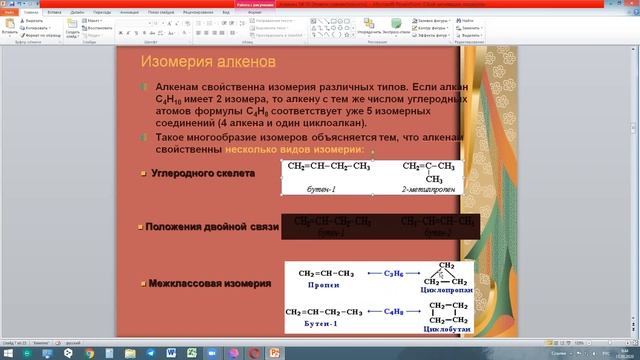Viewport: 640px width, 360px height.
Task: Click Save icon in Quick Access Toolbar
Action: [12, 3]
